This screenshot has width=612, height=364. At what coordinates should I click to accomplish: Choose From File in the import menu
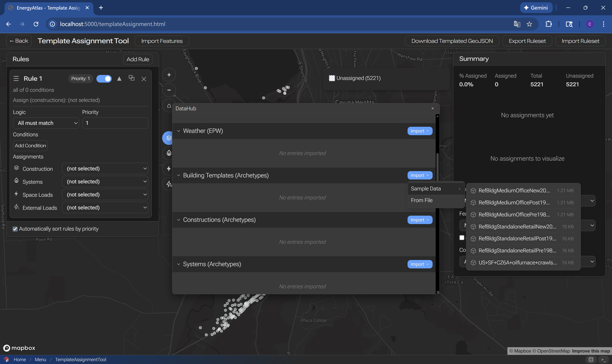(422, 200)
